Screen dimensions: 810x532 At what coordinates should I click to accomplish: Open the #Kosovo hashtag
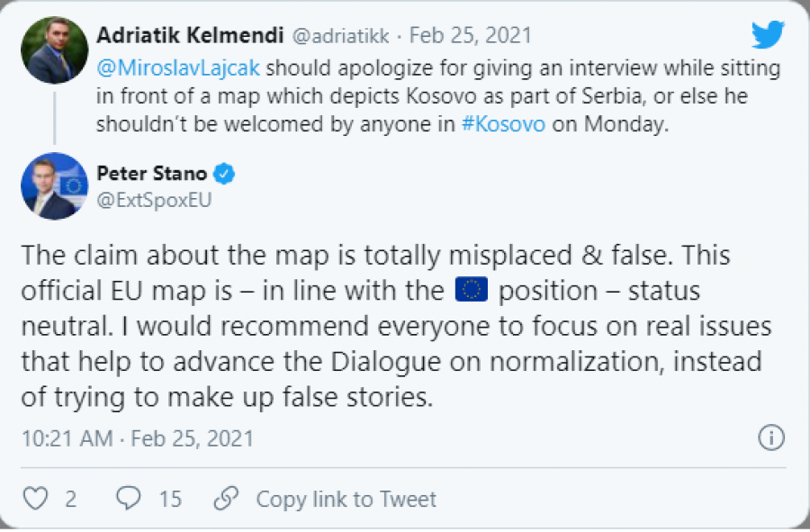pos(503,124)
